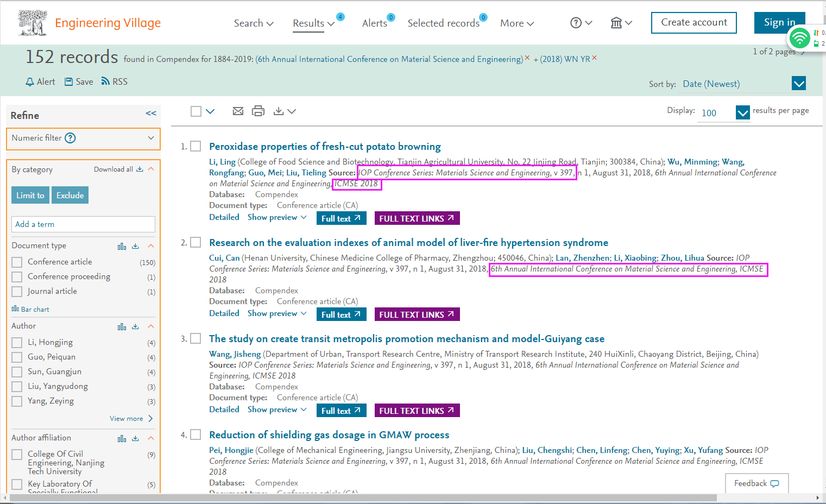Tick the Conference article checkbox
The image size is (826, 504).
point(17,262)
